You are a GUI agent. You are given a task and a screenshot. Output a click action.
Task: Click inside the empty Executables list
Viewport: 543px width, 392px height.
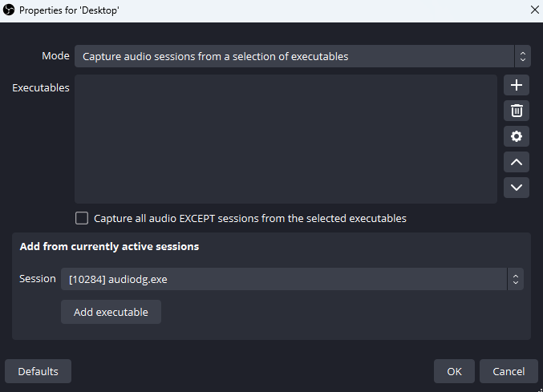pos(286,139)
